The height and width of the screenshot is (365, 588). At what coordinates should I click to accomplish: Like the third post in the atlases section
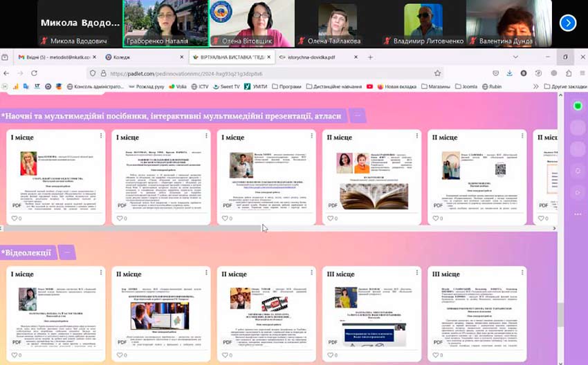[225, 218]
